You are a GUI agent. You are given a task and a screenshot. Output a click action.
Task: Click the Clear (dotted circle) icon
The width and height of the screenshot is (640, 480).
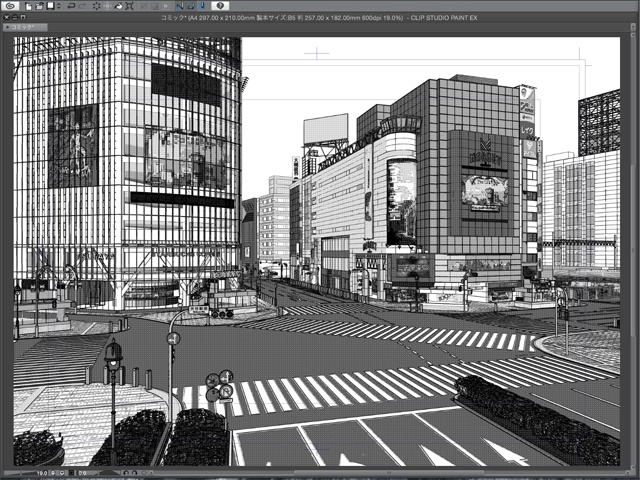[x=96, y=6]
